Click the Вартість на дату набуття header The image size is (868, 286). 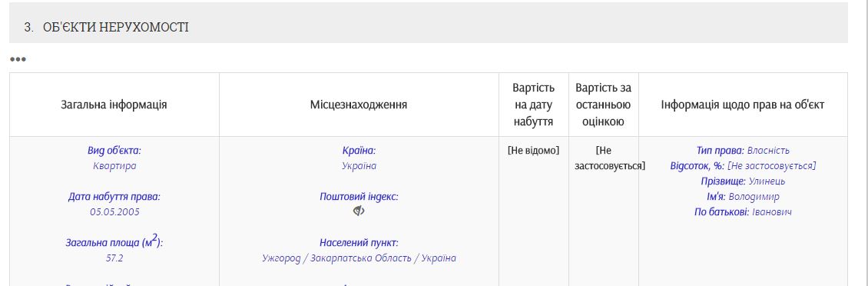[x=534, y=105]
